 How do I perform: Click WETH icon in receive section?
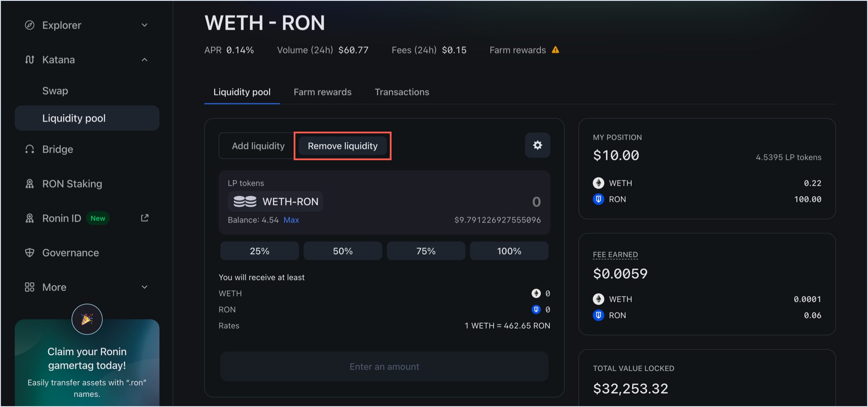[x=536, y=294]
